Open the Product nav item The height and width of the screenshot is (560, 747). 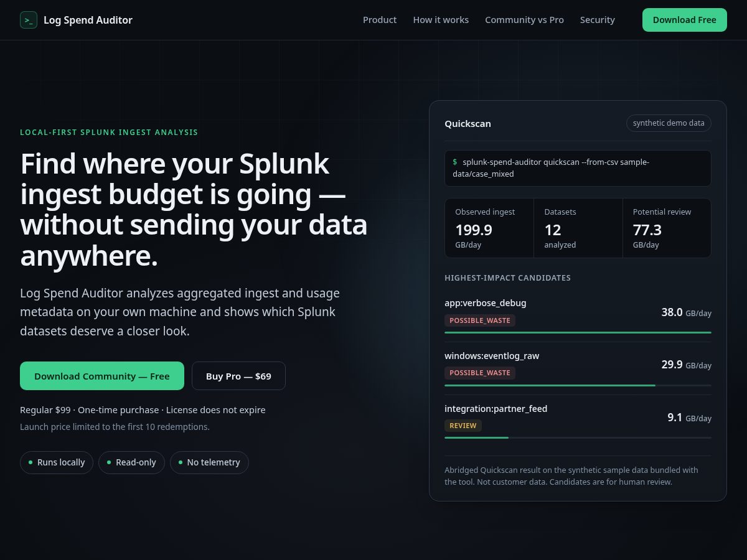(x=380, y=20)
